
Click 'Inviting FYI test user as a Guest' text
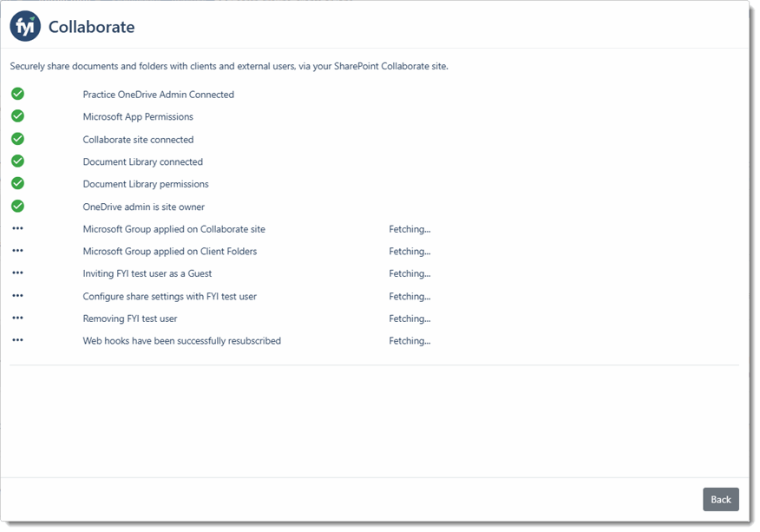pos(147,274)
